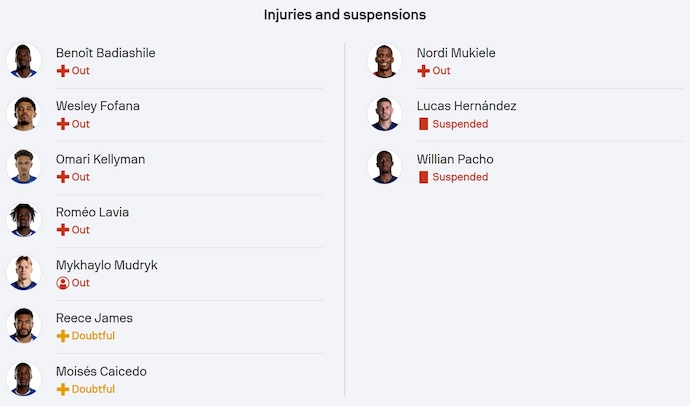Open Reece James player profile link
Screen dimensions: 690x406
(x=94, y=318)
